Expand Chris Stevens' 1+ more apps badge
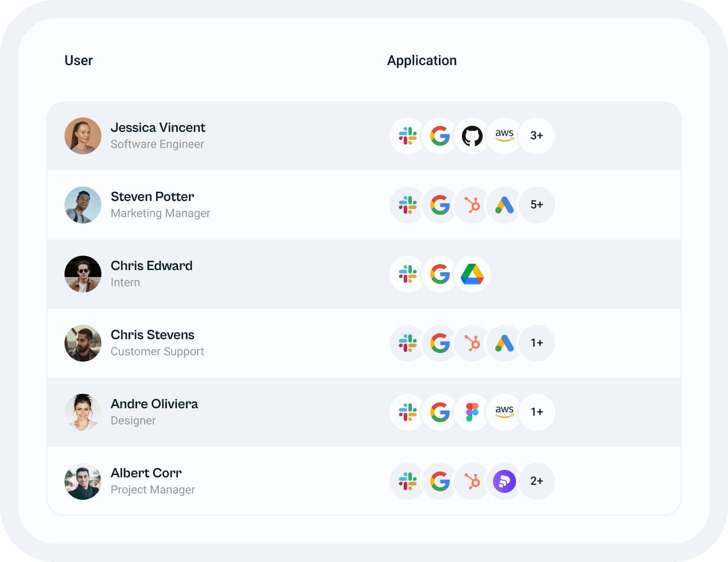The height and width of the screenshot is (562, 728). [537, 343]
